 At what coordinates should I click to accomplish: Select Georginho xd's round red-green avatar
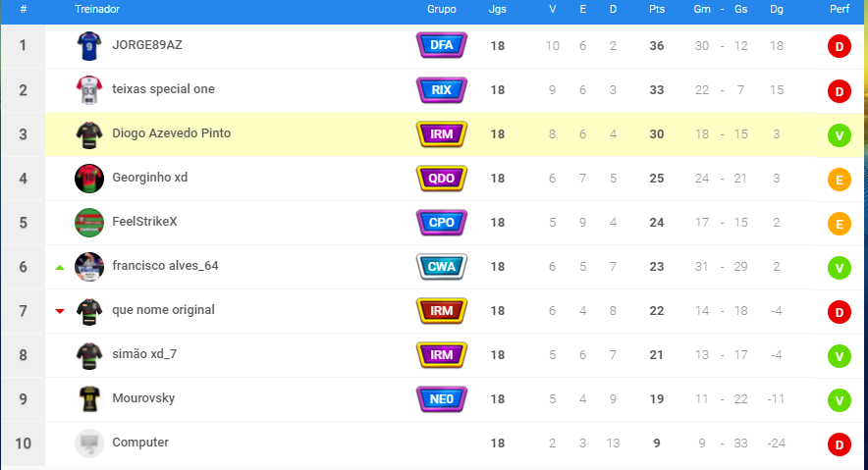tap(89, 179)
